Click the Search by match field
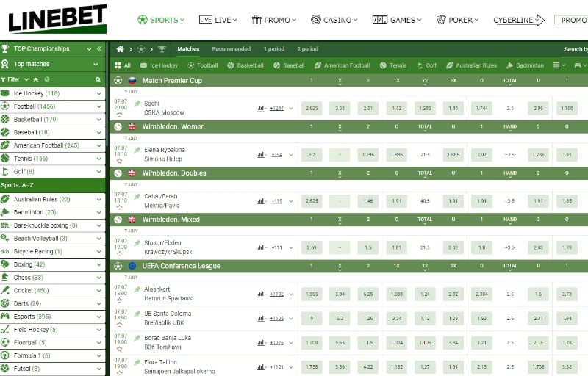This screenshot has width=588, height=376. [x=576, y=49]
